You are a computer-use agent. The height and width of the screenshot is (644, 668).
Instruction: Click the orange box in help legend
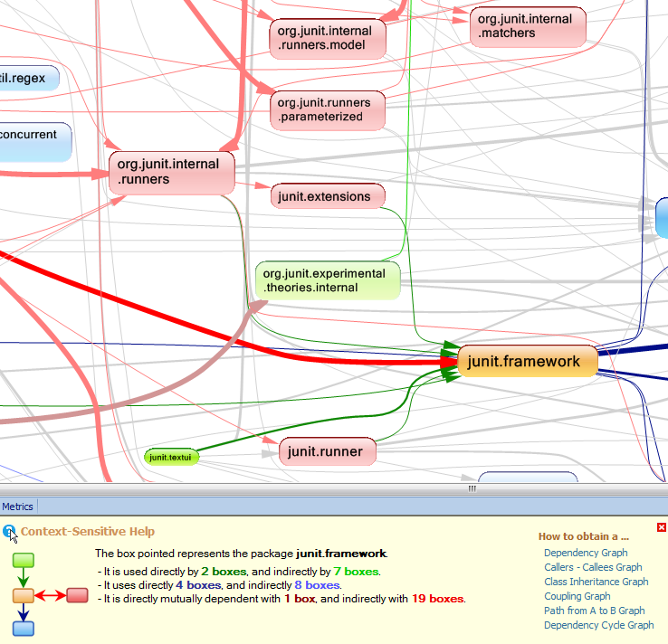coord(24,595)
